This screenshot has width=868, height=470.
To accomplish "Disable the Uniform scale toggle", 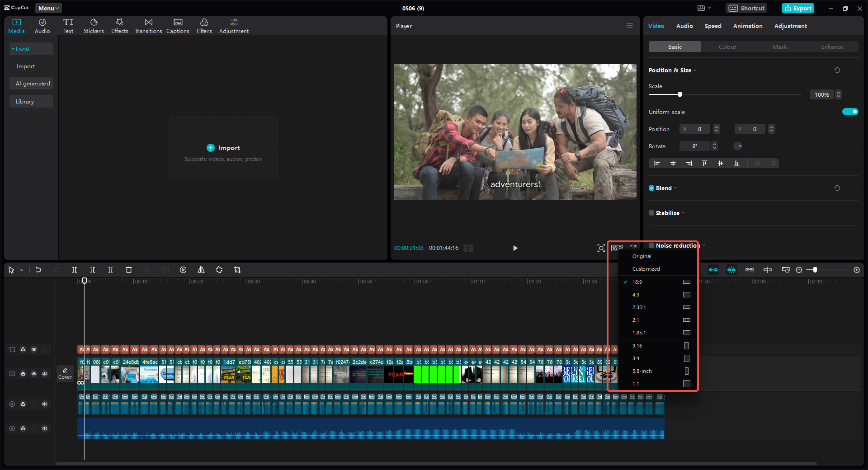I will coord(850,112).
